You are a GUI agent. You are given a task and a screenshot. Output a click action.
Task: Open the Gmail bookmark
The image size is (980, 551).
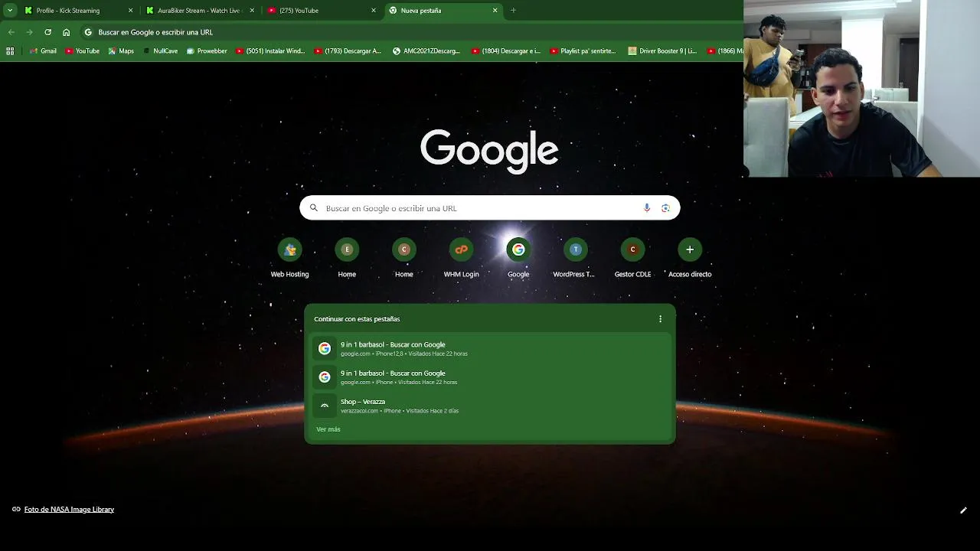click(43, 51)
